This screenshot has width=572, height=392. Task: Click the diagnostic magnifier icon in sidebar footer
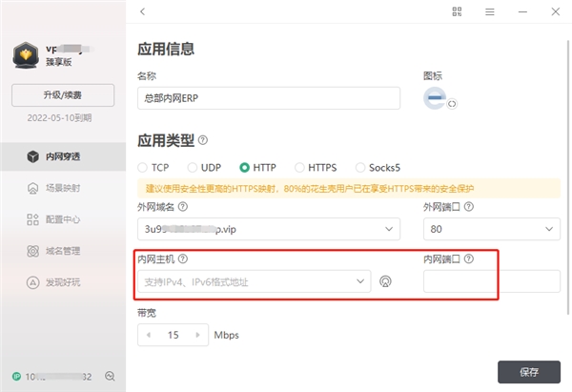pos(110,377)
